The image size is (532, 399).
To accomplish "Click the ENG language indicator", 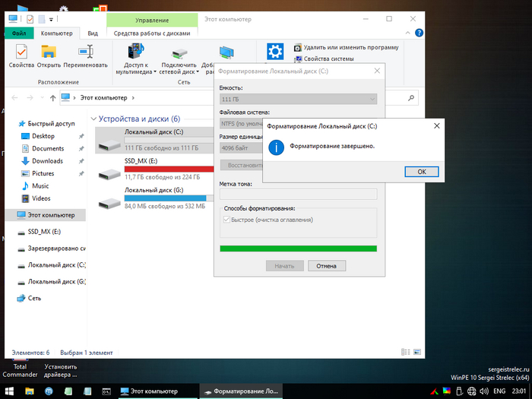I will (499, 391).
